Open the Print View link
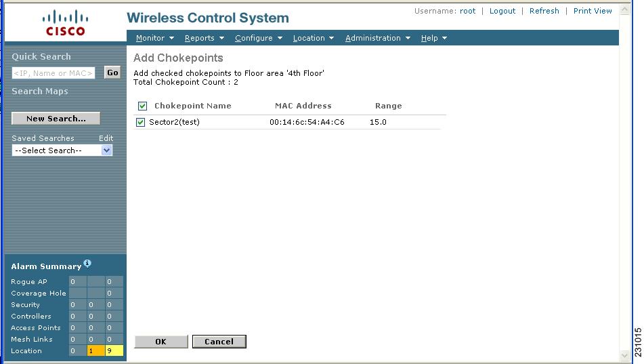The width and height of the screenshot is (644, 364). point(593,11)
